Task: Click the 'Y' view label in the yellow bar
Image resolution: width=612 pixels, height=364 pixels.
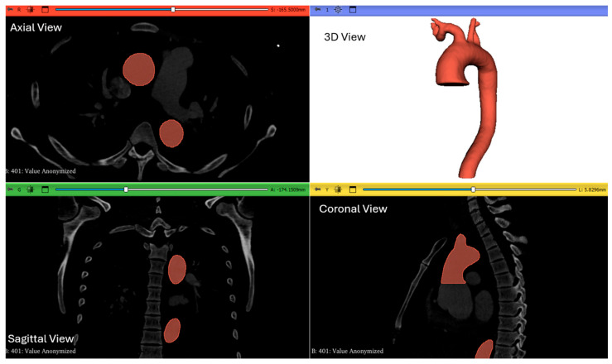Action: click(326, 189)
